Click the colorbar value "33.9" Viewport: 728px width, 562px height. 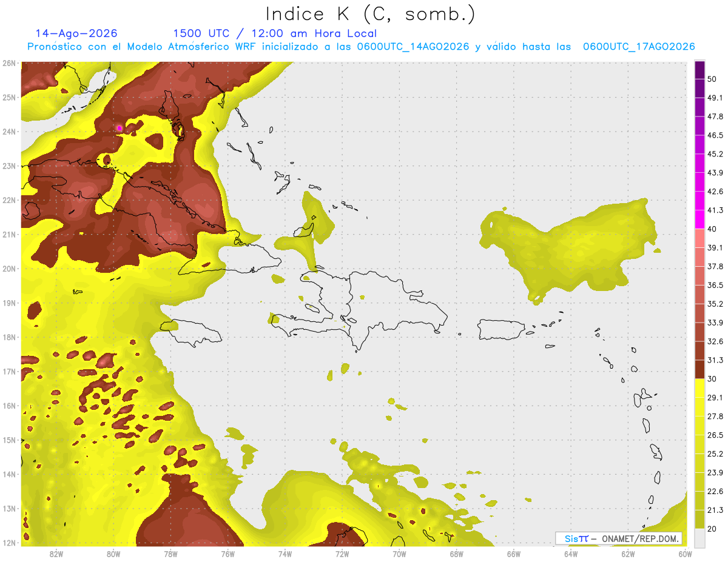715,323
